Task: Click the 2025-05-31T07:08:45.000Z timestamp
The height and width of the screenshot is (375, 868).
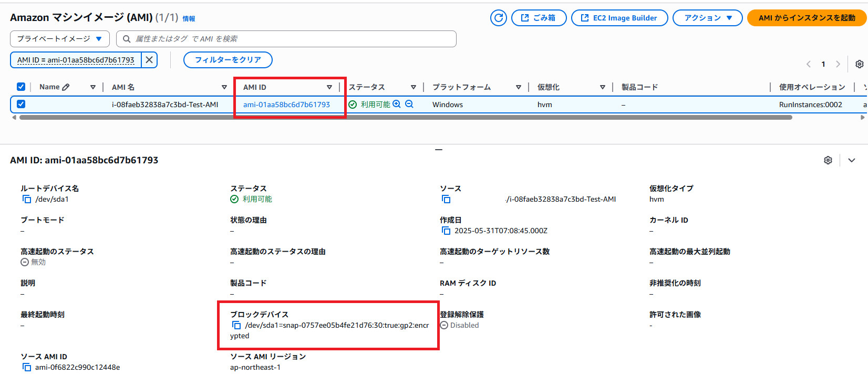Action: 501,231
